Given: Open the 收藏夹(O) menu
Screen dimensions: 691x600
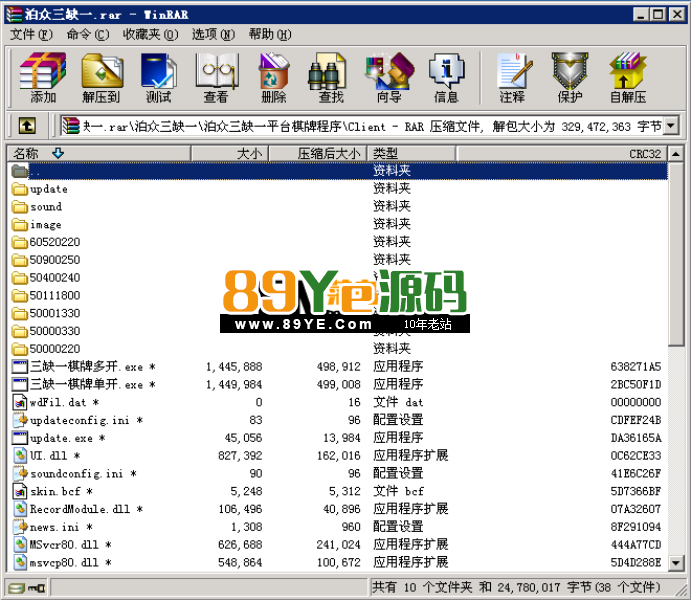Looking at the screenshot, I should tap(150, 34).
